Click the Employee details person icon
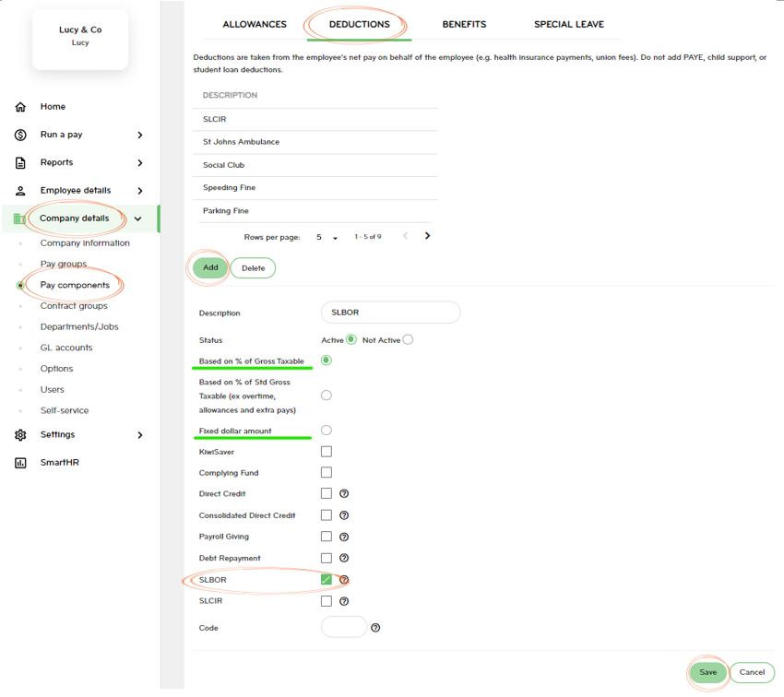 (x=20, y=191)
